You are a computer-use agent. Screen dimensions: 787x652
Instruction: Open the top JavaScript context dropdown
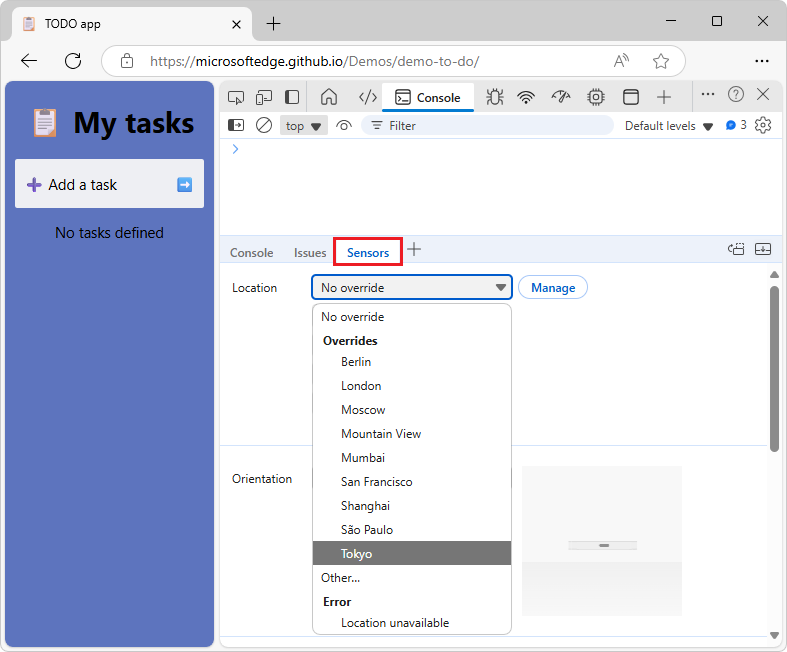pos(304,125)
